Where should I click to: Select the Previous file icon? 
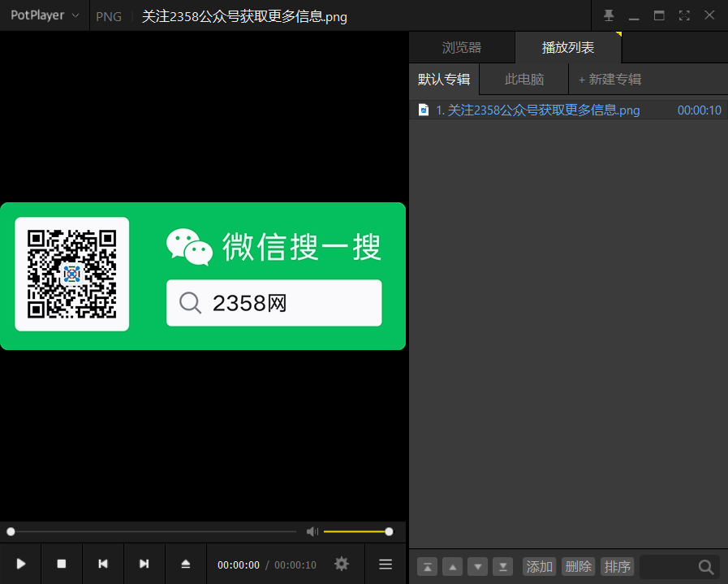pyautogui.click(x=103, y=563)
